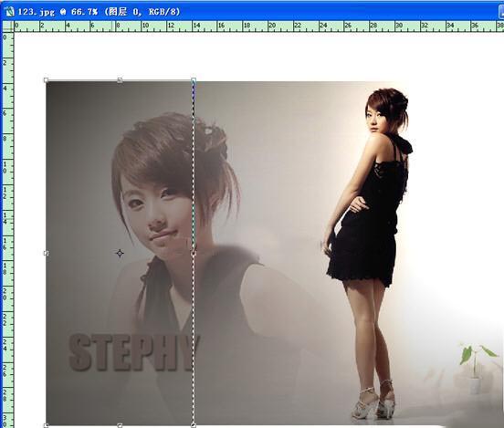The width and height of the screenshot is (504, 428).
Task: Click the middle-left transform handle
Action: [x=46, y=253]
